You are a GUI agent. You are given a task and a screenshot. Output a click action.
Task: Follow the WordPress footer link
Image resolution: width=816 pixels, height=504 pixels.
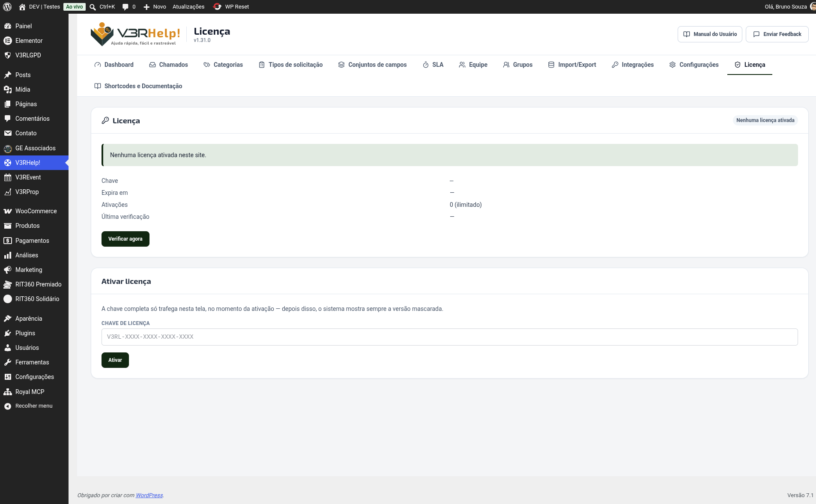pos(149,495)
